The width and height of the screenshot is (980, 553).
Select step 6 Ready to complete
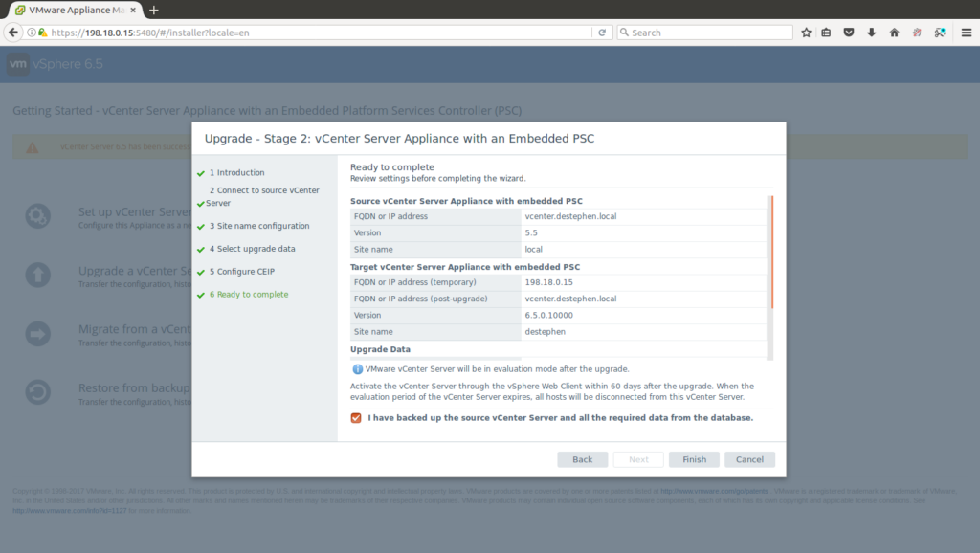(249, 295)
